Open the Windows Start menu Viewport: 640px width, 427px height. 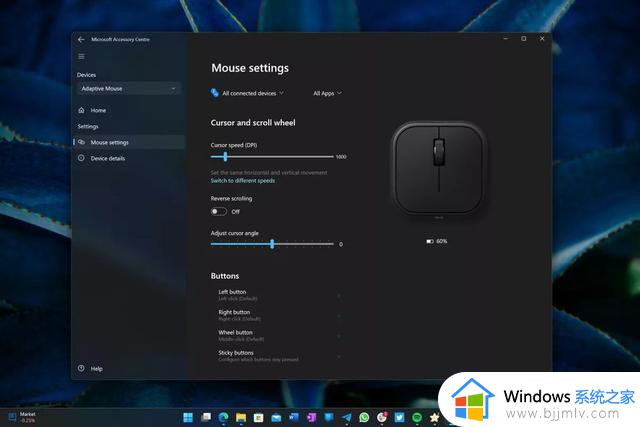pyautogui.click(x=188, y=417)
